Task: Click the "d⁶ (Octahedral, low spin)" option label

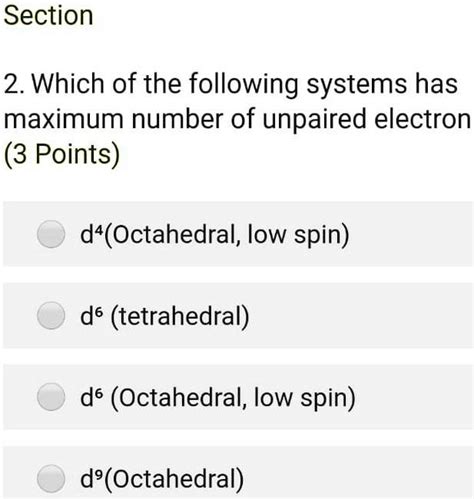Action: (218, 397)
